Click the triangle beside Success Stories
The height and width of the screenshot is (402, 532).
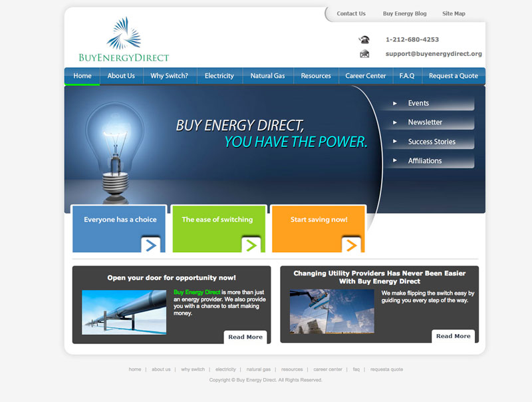point(395,141)
